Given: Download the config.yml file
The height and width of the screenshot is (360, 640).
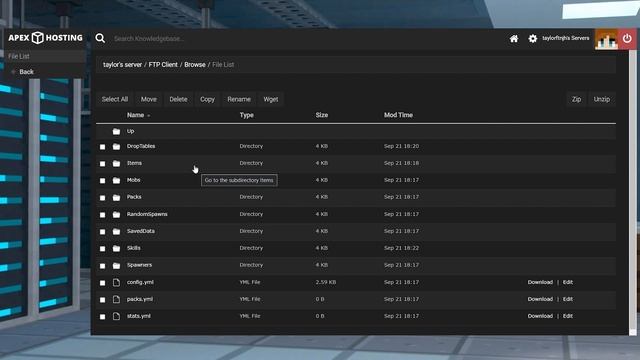Looking at the screenshot, I should [540, 282].
